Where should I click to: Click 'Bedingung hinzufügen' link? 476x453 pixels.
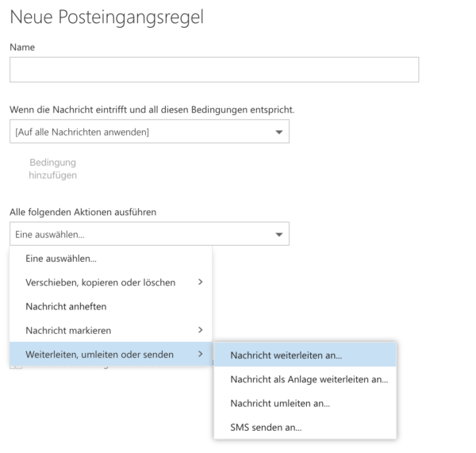click(53, 168)
